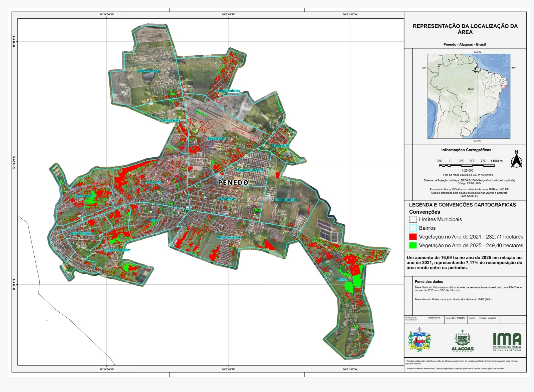Click the Peixoto neighborhood label
The width and height of the screenshot is (534, 392).
[x=342, y=279]
